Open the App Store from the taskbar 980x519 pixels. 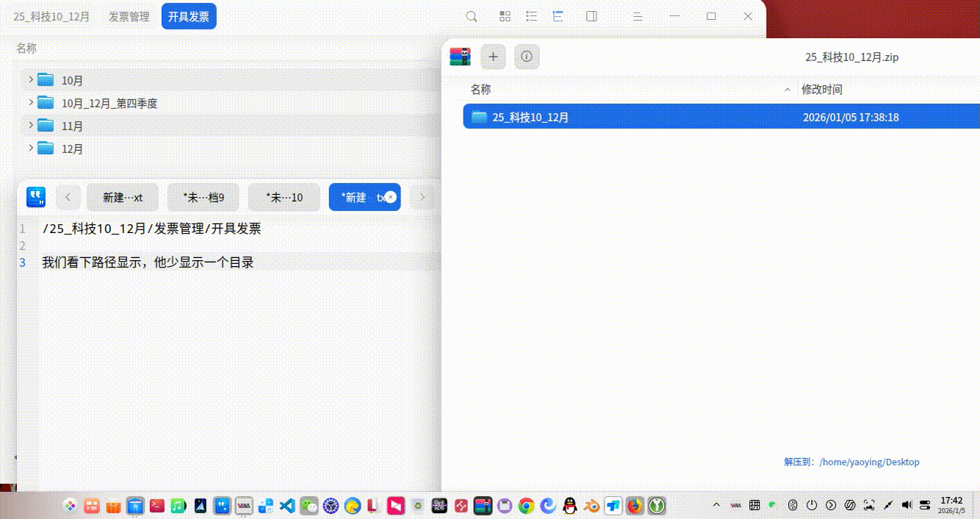pyautogui.click(x=113, y=507)
